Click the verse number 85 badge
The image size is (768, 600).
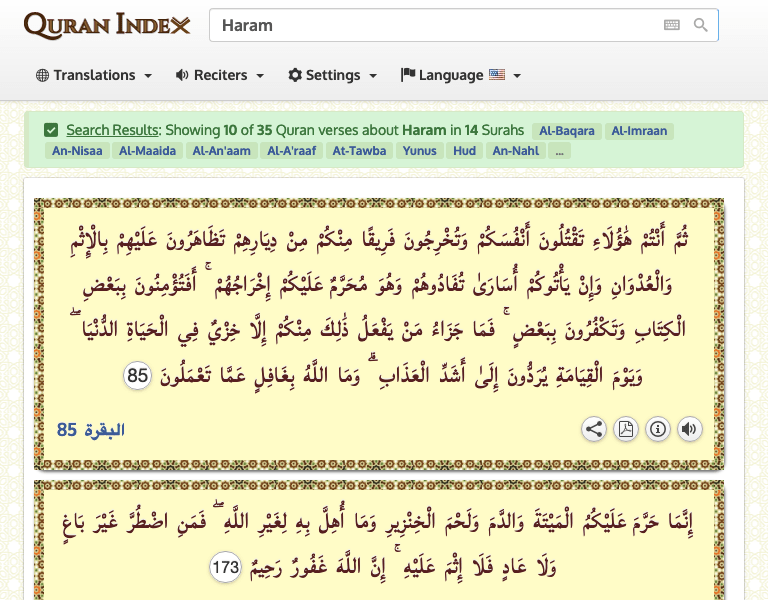click(x=138, y=376)
